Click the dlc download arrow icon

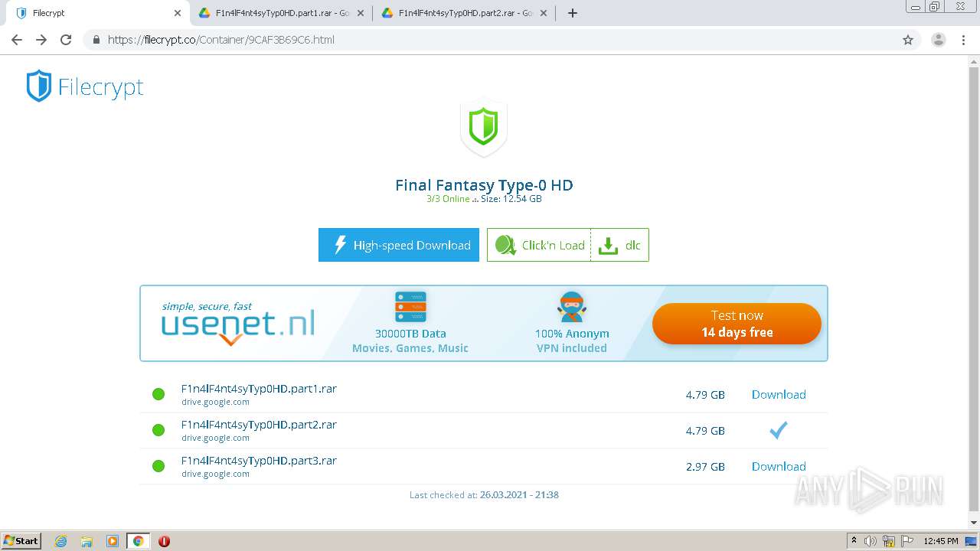608,246
